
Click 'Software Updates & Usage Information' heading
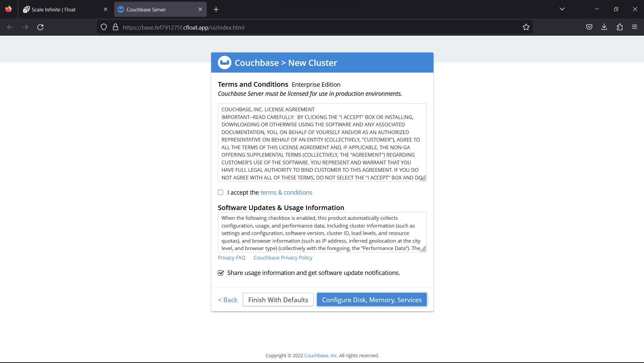(x=281, y=208)
